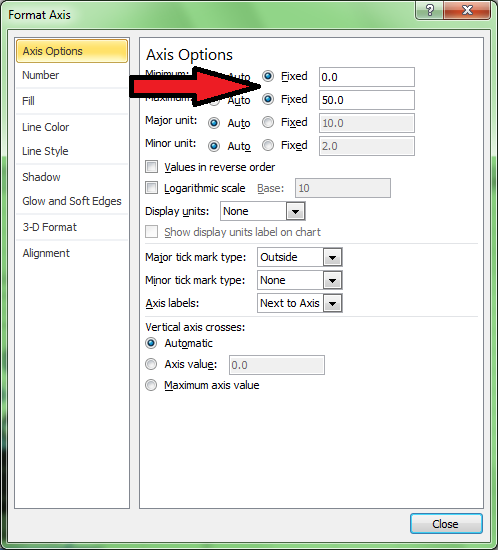
Task: Click the Close button
Action: (446, 524)
